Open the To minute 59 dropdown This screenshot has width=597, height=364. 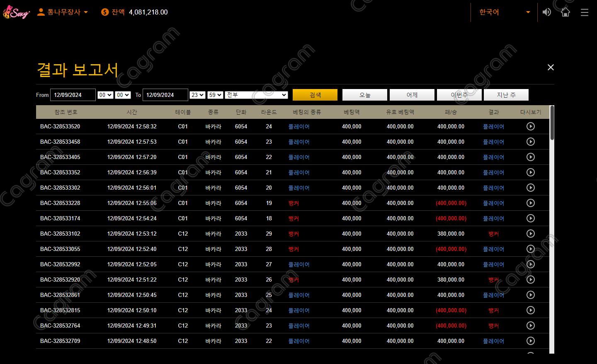click(215, 95)
